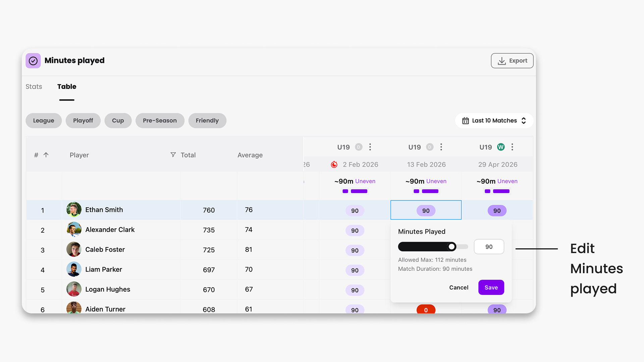The width and height of the screenshot is (644, 362).
Task: Click the Alexander Clark player name
Action: point(110,230)
